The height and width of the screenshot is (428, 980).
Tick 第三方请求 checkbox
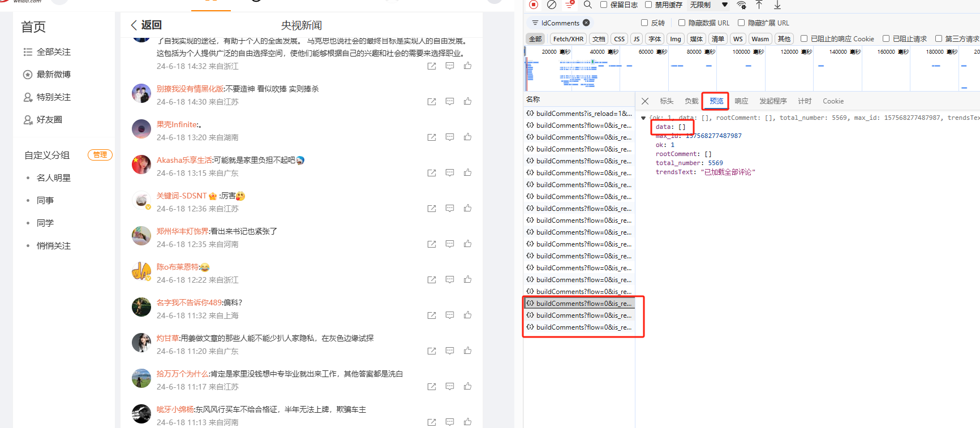point(939,38)
